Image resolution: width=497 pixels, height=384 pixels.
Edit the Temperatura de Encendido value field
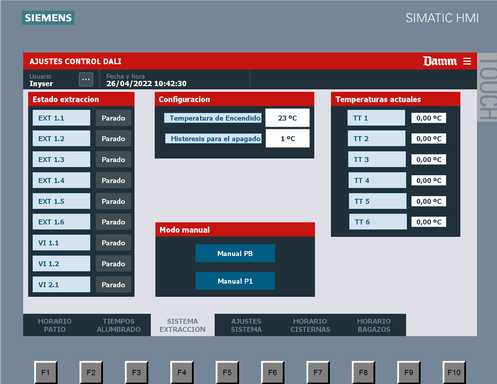(287, 118)
